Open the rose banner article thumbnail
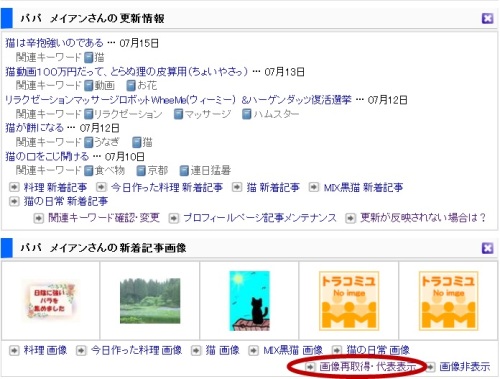This screenshot has width=500, height=379. 51,301
